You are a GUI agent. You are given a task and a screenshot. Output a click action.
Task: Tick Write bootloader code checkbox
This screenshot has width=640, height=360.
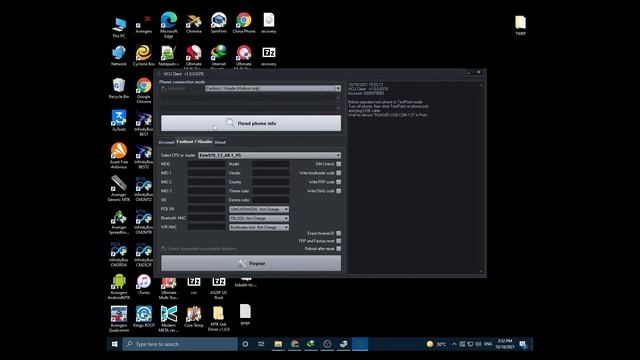point(338,173)
